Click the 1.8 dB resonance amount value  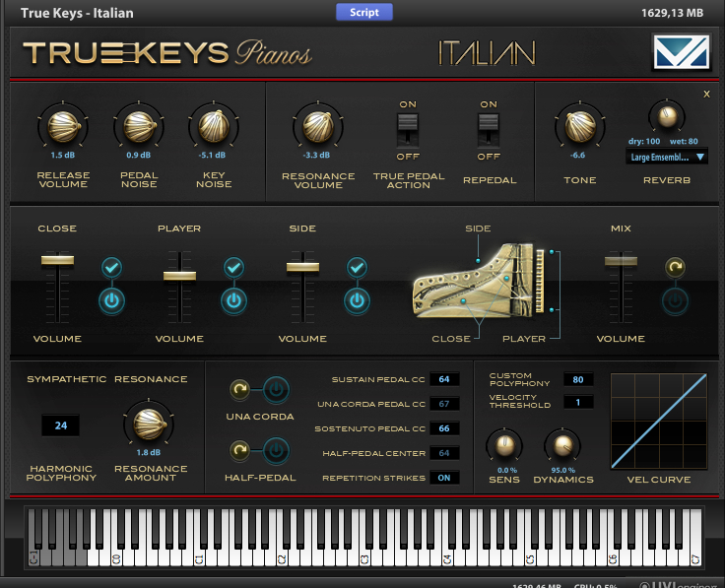[149, 452]
